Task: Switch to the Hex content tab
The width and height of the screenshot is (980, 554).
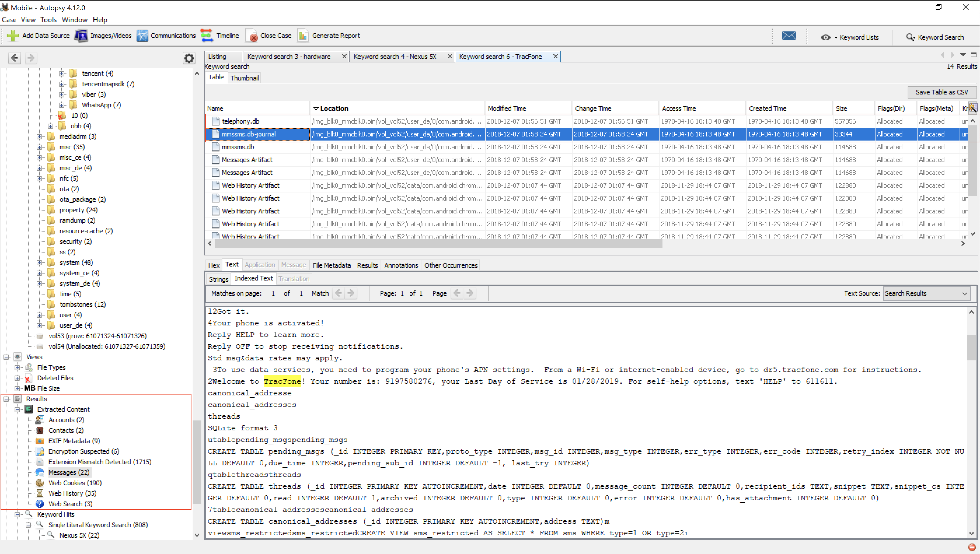Action: 214,265
